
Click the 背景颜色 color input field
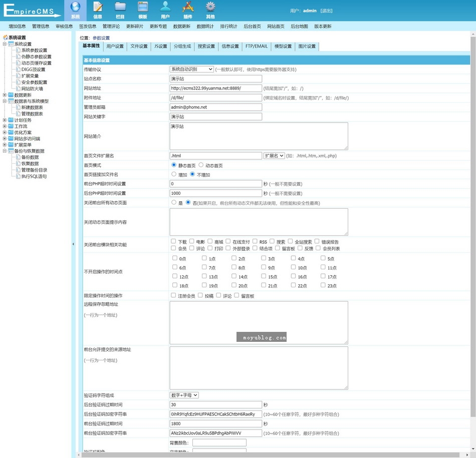219,442
